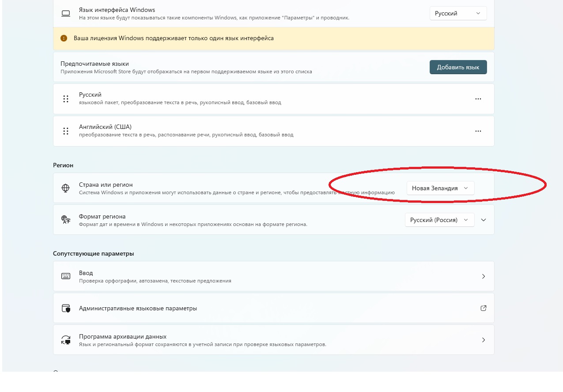Open three-dots menu for Английский (США)
The width and height of the screenshot is (563, 392).
pyautogui.click(x=478, y=131)
